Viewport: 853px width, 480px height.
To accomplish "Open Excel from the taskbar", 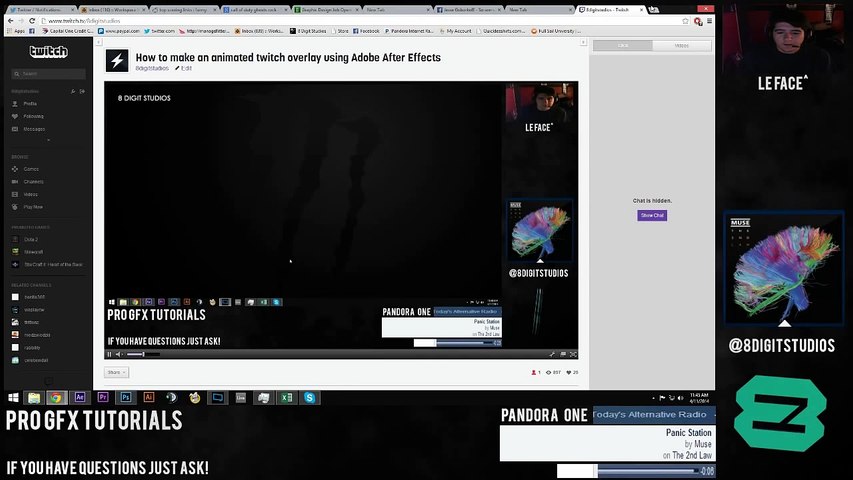I will click(286, 398).
